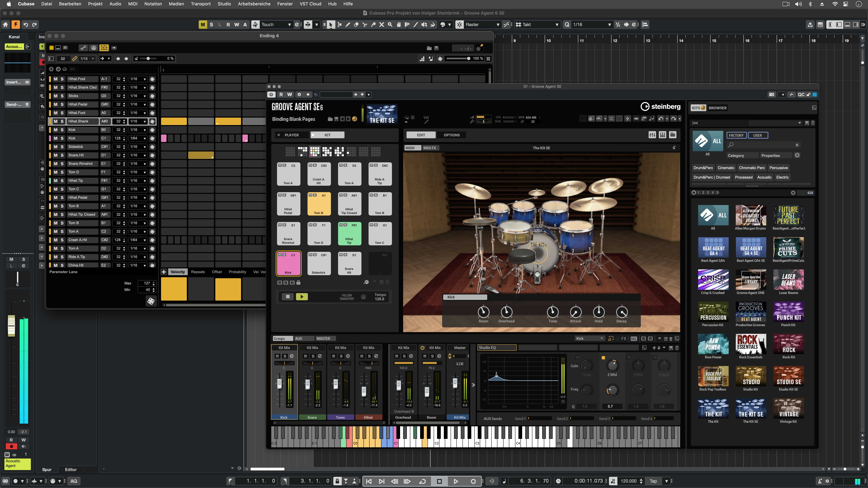The height and width of the screenshot is (488, 868).
Task: Select the Drumstick tool in the drum editor
Action: (x=83, y=48)
